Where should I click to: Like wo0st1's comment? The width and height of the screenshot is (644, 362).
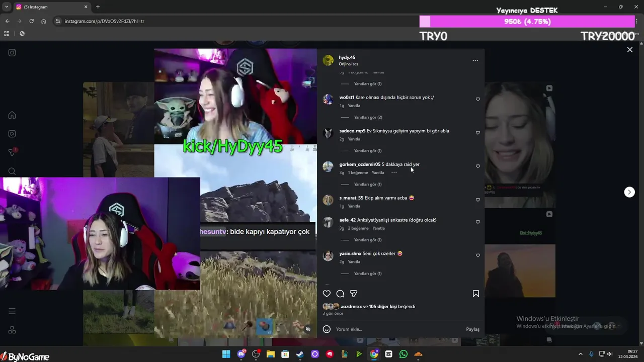click(x=478, y=100)
